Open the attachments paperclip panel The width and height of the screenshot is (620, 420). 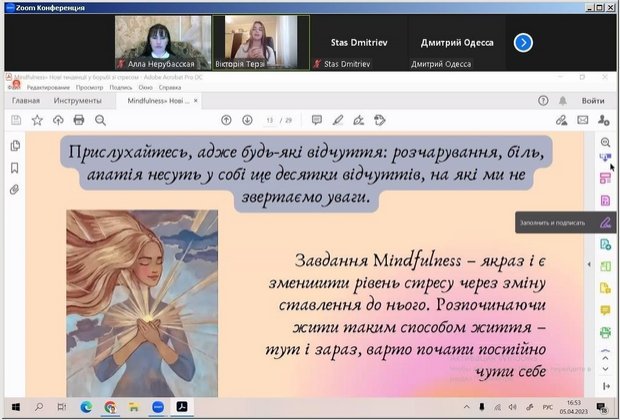(x=15, y=189)
